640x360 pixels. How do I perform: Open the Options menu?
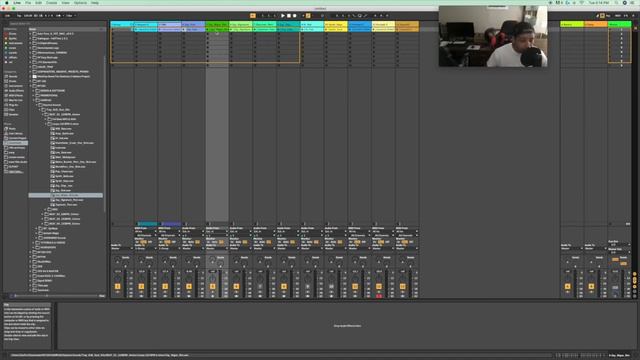coord(80,2)
